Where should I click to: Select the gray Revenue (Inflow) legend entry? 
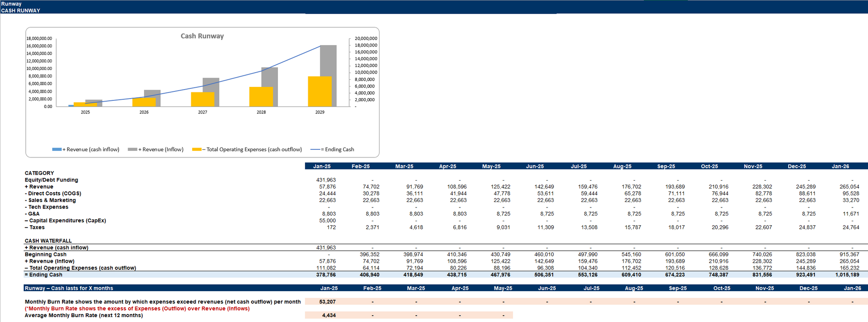[156, 149]
